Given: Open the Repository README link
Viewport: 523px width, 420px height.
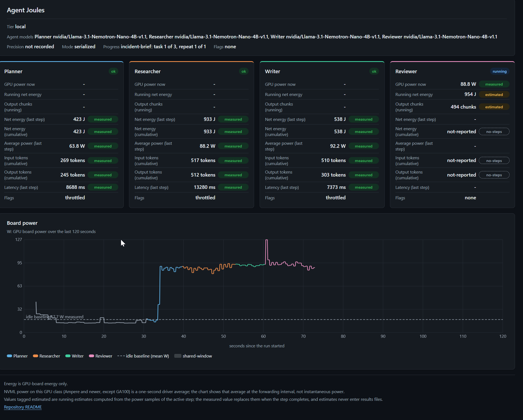Looking at the screenshot, I should point(23,407).
